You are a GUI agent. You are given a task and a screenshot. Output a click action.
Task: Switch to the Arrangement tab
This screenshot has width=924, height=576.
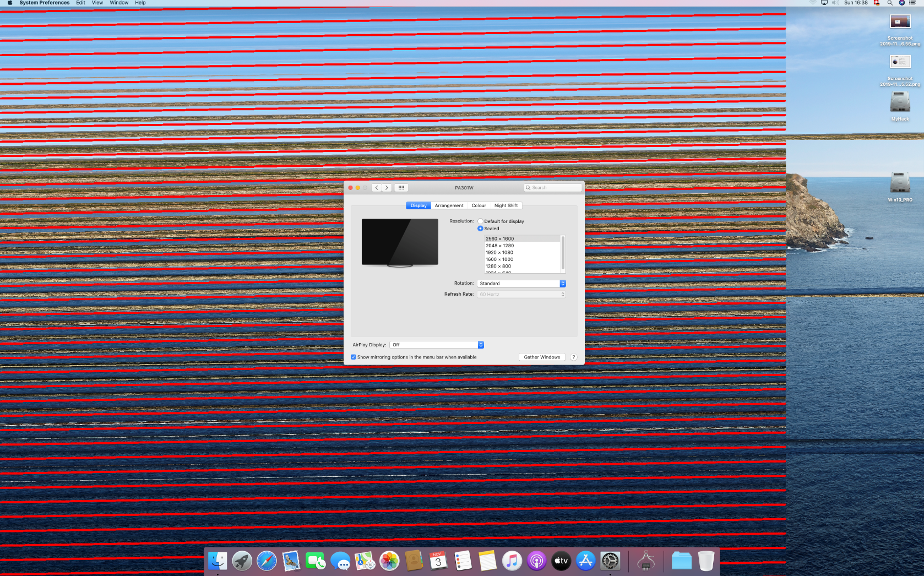(x=449, y=205)
